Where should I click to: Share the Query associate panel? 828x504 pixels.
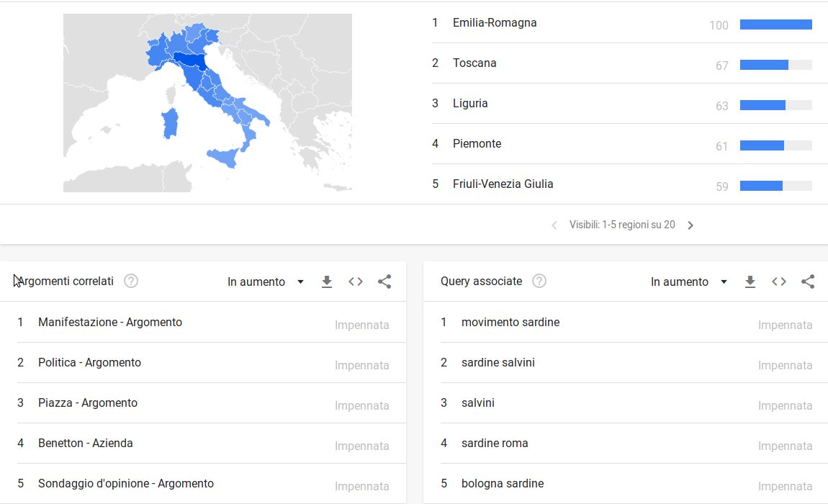pos(808,282)
